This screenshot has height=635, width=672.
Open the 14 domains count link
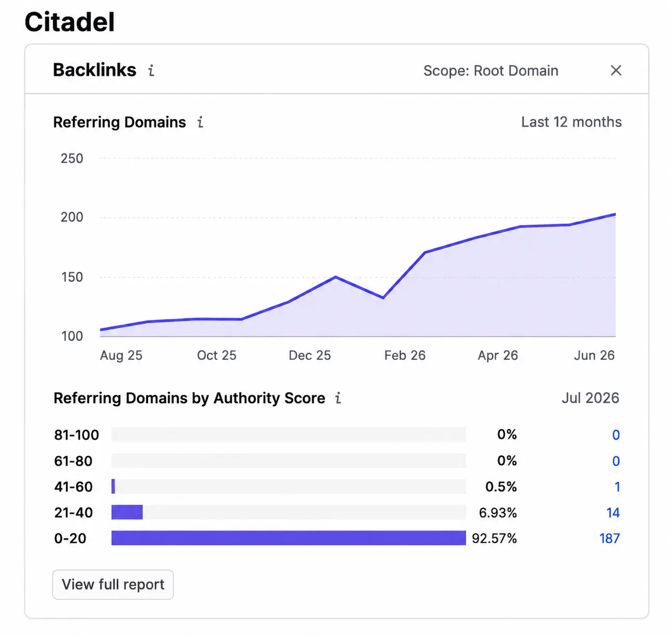(x=613, y=513)
